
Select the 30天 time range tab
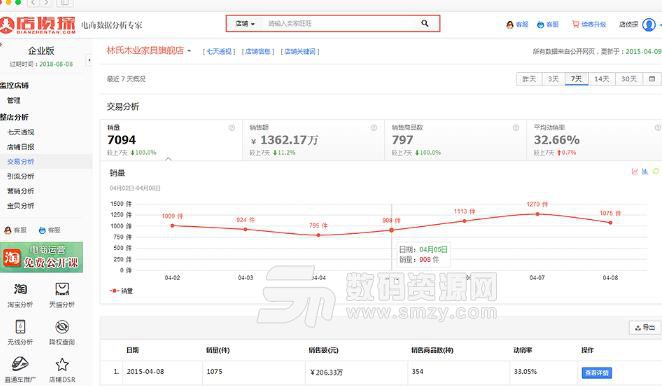click(629, 79)
